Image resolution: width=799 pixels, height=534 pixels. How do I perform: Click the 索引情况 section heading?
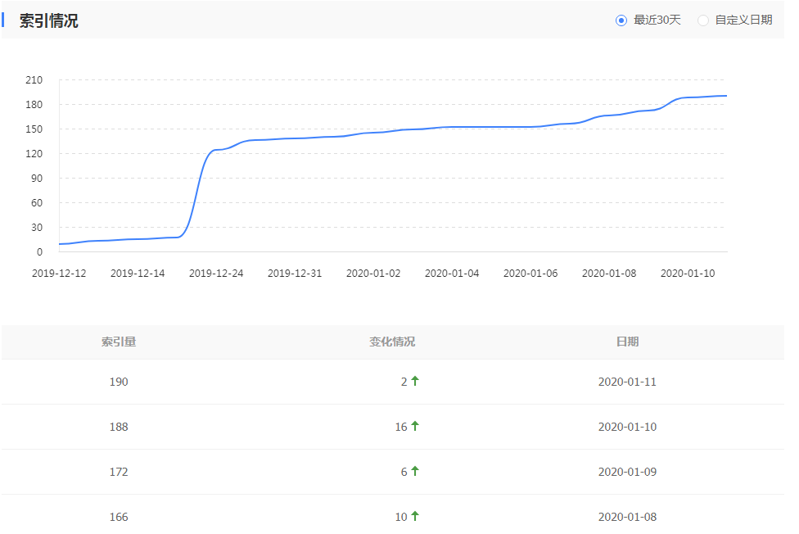coord(49,21)
